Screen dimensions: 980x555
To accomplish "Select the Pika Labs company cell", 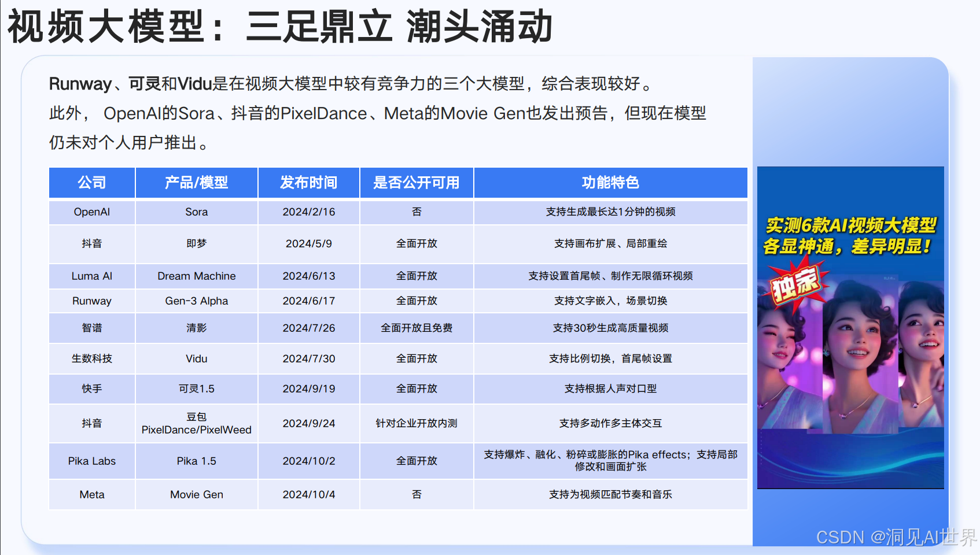I will click(x=92, y=461).
